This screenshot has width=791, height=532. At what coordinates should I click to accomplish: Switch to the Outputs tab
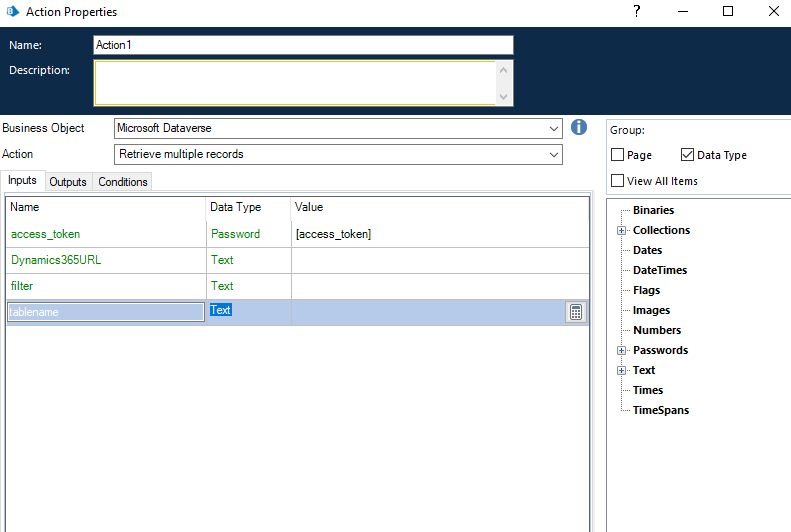point(68,182)
